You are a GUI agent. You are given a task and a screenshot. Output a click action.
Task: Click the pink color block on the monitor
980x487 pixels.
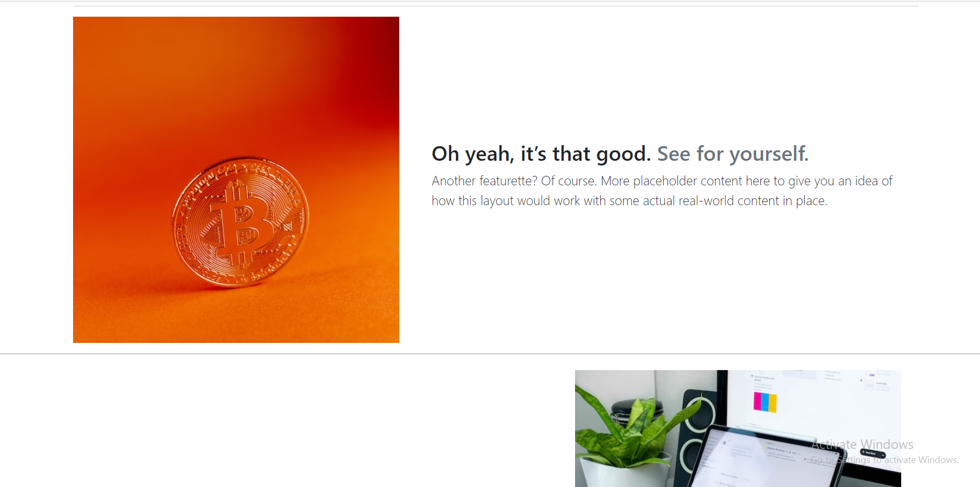pos(757,401)
